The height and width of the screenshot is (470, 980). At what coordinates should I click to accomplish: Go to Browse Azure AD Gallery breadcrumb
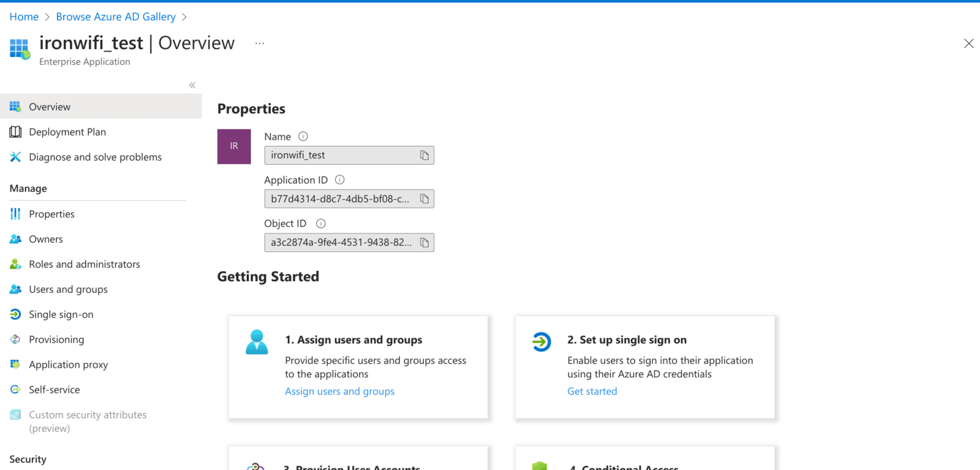116,17
